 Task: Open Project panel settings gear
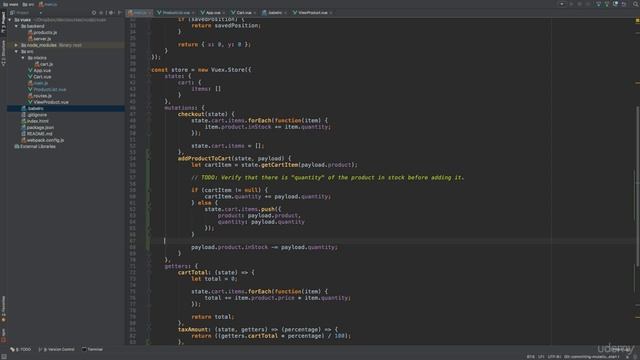point(111,13)
